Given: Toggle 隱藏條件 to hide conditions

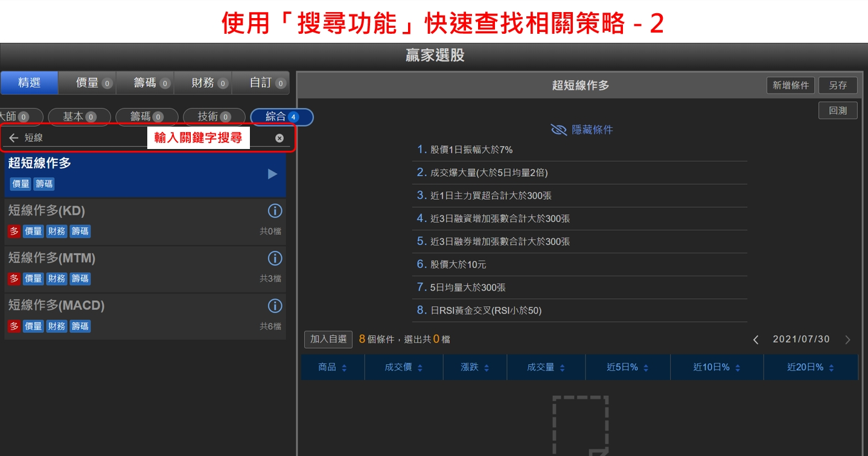Looking at the screenshot, I should click(582, 130).
